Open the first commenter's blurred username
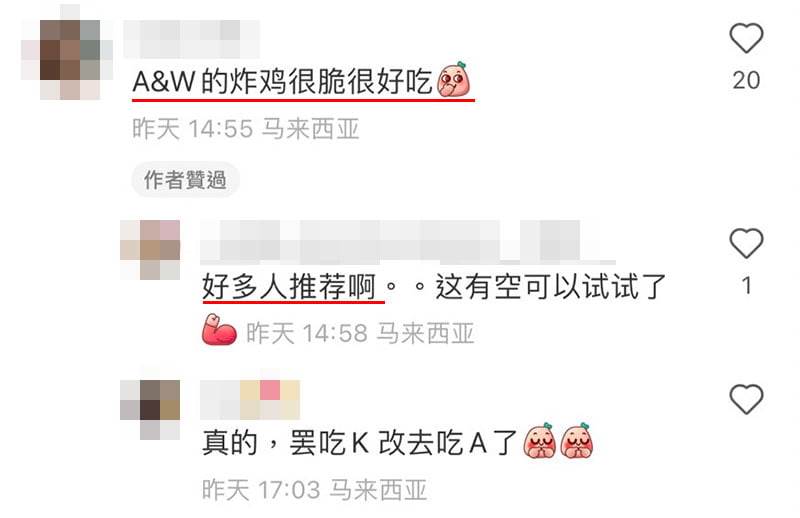Image resolution: width=800 pixels, height=518 pixels. pyautogui.click(x=192, y=39)
